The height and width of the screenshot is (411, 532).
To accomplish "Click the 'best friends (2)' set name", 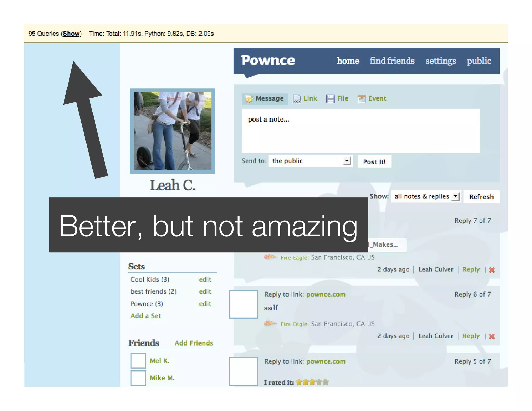I will 154,291.
